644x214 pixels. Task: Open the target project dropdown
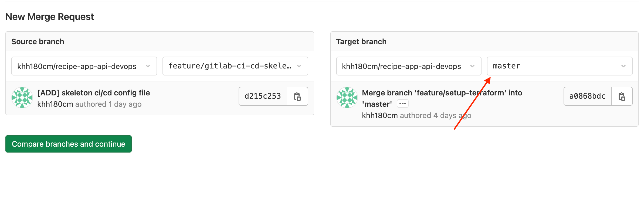coord(408,66)
